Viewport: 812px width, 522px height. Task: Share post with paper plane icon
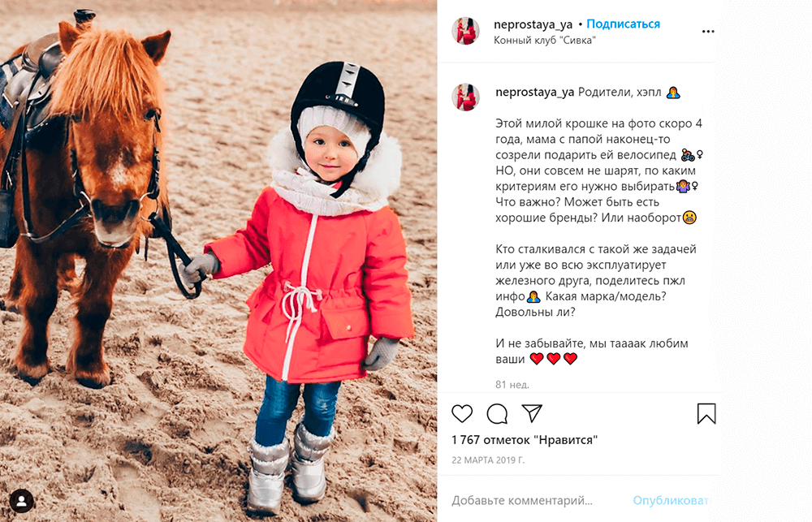point(532,412)
